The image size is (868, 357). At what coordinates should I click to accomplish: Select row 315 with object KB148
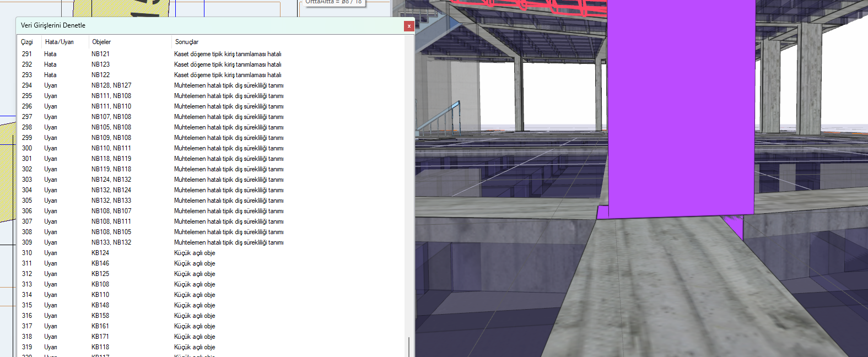[211, 305]
